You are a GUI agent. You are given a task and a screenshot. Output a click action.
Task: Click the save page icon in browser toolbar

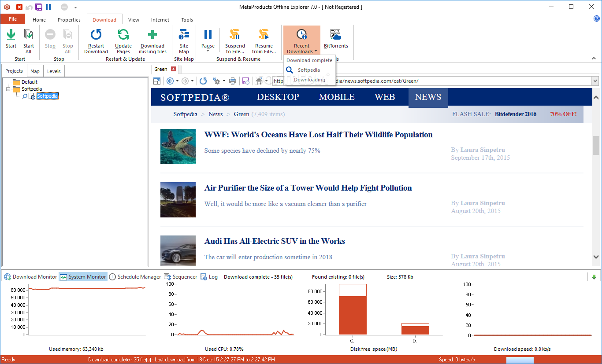coord(246,81)
